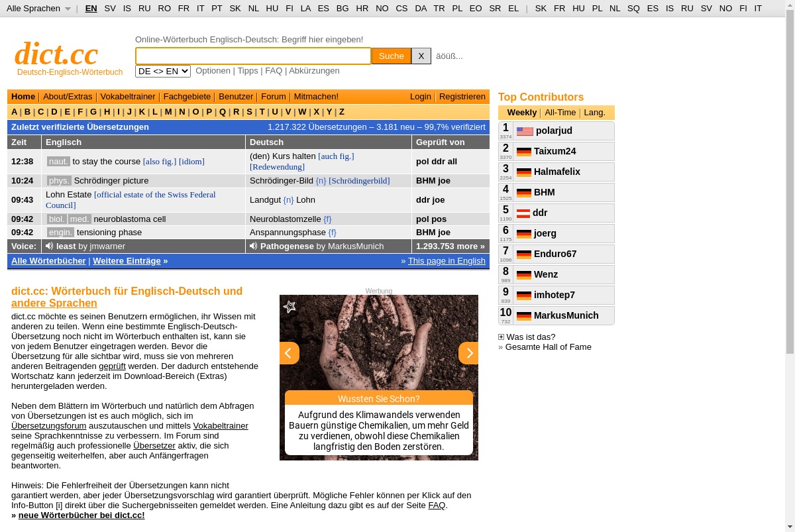Open 'neue Wörterbücher bei dict.cc!' link

point(81,515)
